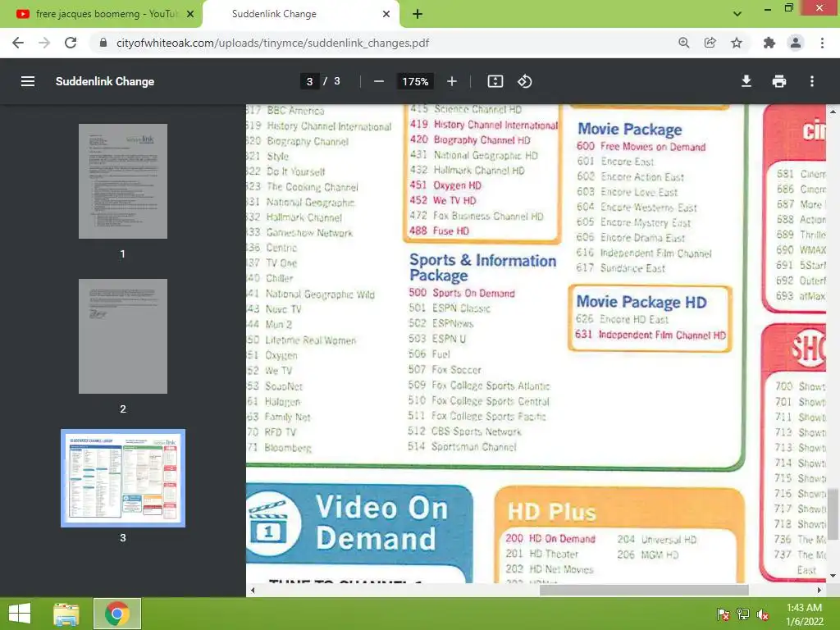The image size is (840, 630).
Task: Click '500 Sports On Demand' entry
Action: point(461,293)
